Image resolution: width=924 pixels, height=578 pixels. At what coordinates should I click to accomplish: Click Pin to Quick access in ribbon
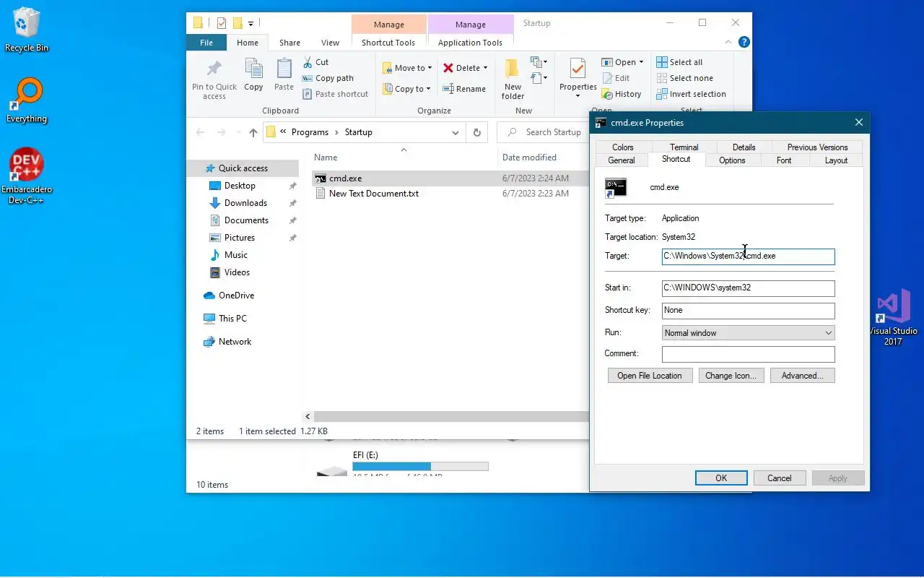click(214, 79)
